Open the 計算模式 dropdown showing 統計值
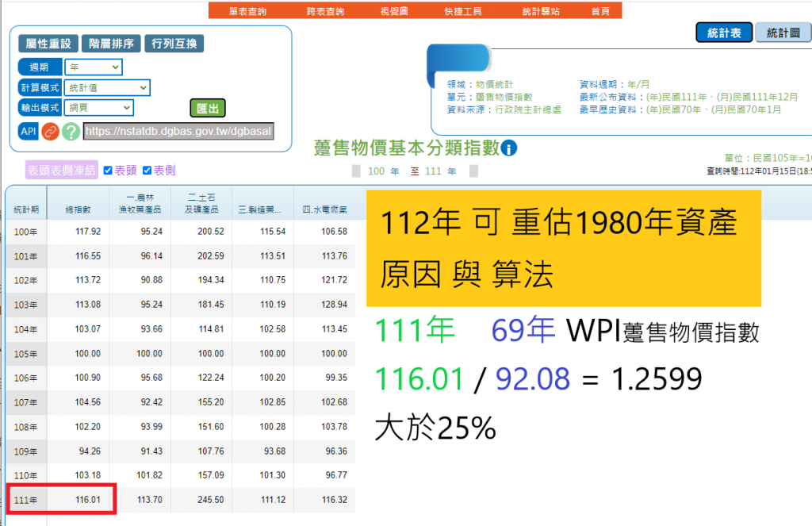 coord(107,87)
